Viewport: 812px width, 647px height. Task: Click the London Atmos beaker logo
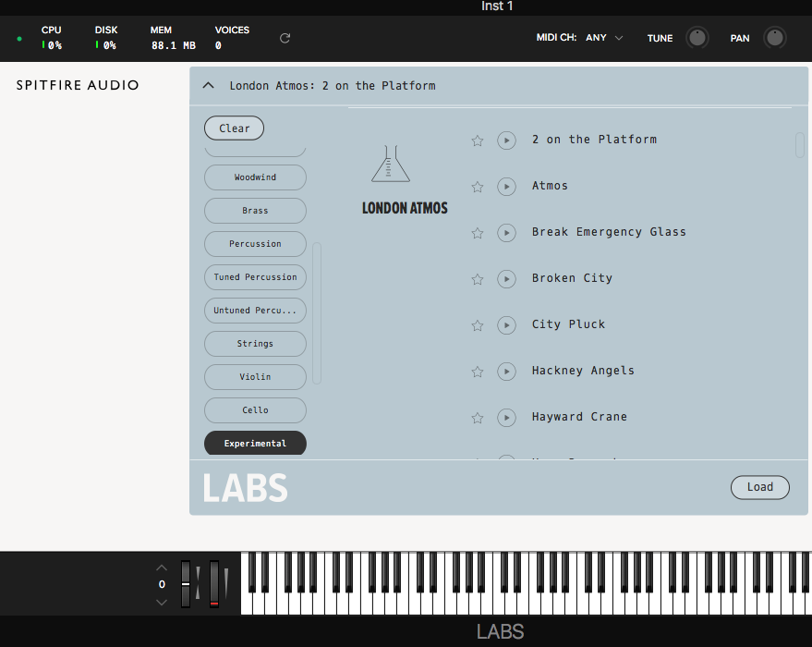click(391, 164)
